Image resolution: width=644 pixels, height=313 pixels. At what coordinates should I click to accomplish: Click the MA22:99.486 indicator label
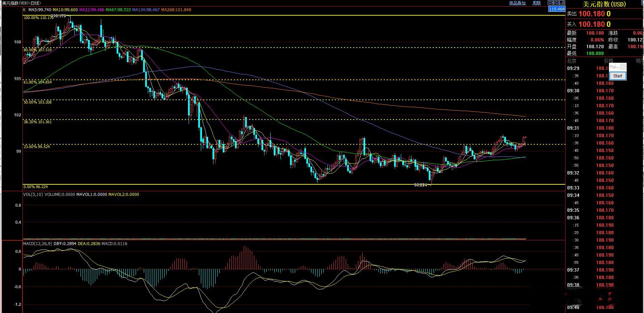click(x=92, y=10)
